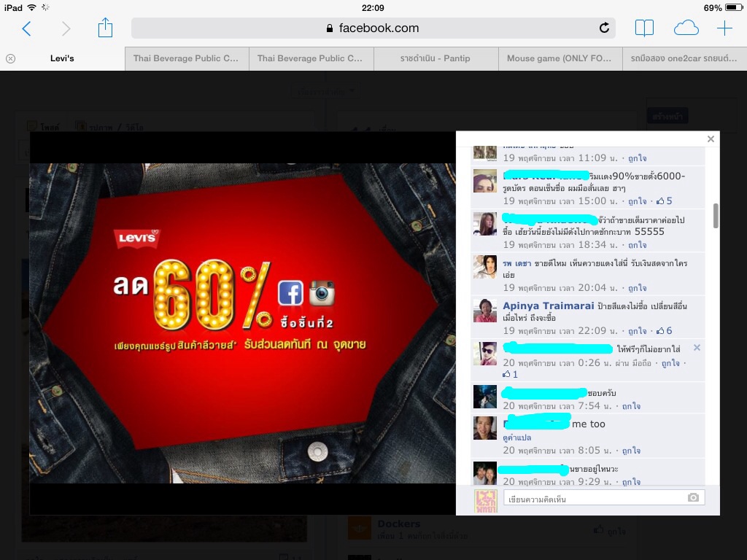Viewport: 747px width, 560px height.
Task: Select the Levi's tab
Action: click(x=62, y=58)
